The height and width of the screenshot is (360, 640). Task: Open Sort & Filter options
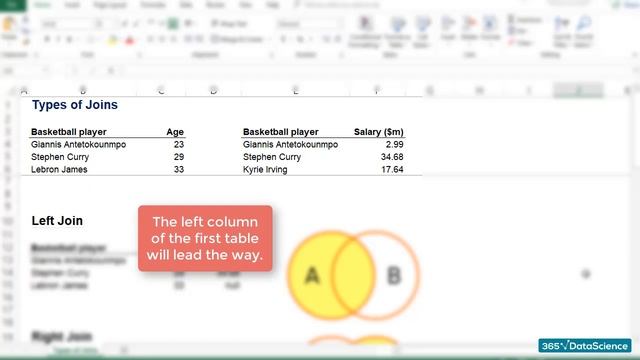coord(562,32)
